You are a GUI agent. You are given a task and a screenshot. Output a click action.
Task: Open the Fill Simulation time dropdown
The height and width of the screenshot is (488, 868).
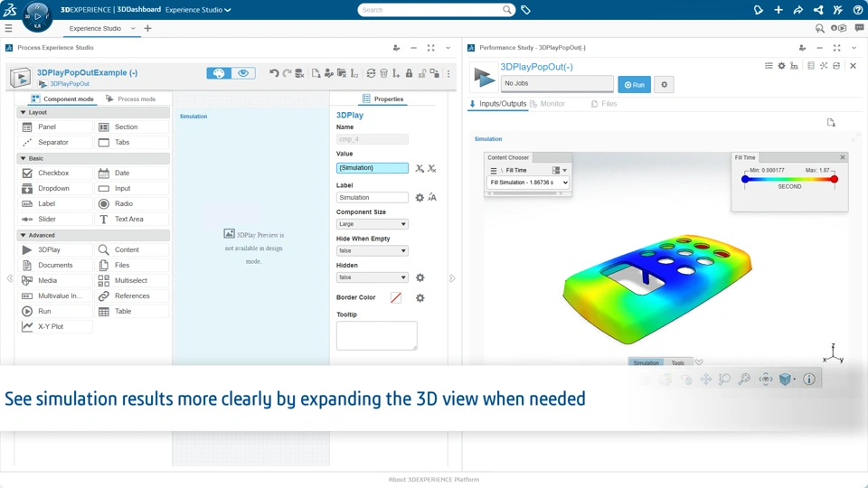tap(528, 182)
